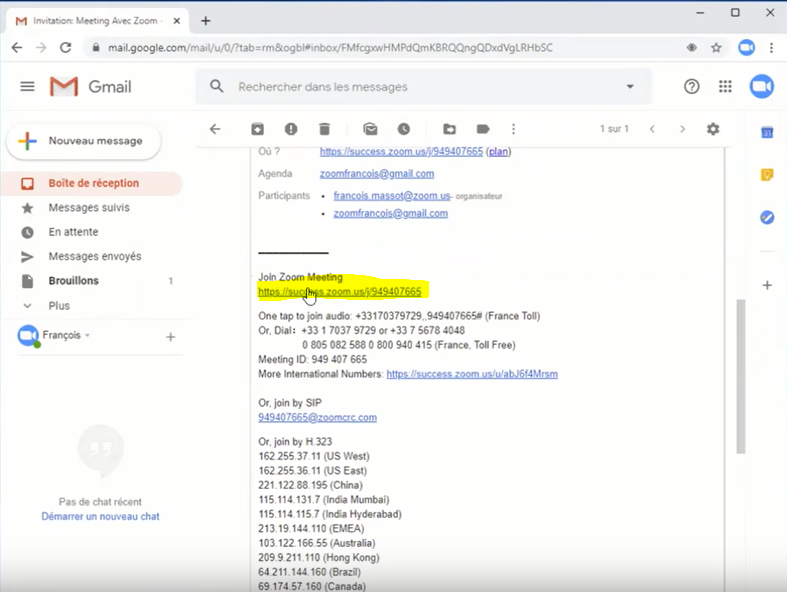Viewport: 787px width, 592px height.
Task: Start new chat with plus icon
Action: [x=170, y=337]
